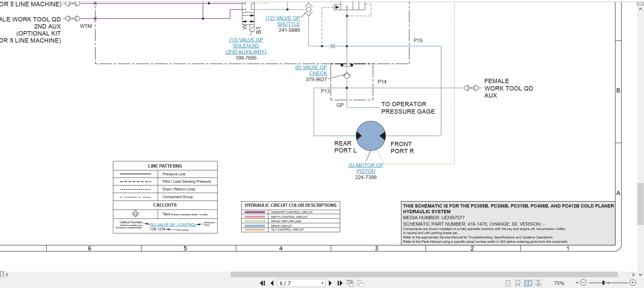Image resolution: width=644 pixels, height=288 pixels.
Task: Click the P13 port label
Action: click(x=325, y=91)
